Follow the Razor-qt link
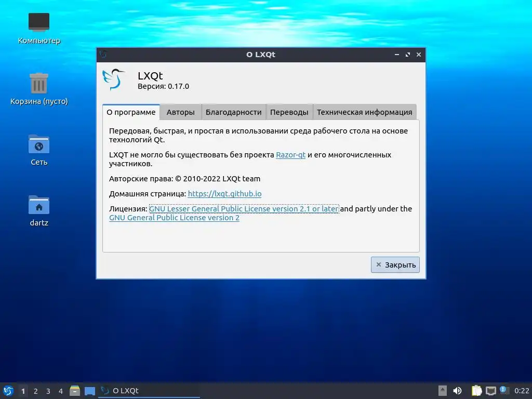 click(x=291, y=155)
